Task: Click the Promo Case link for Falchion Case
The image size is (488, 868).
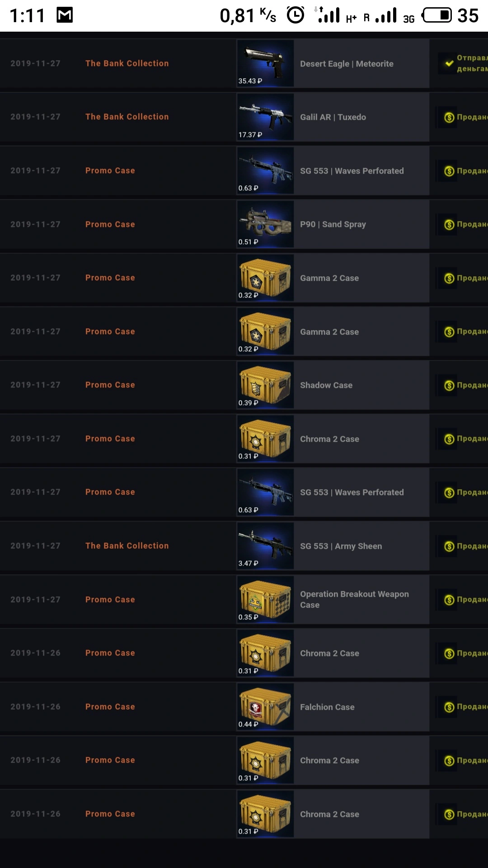Action: [x=110, y=707]
